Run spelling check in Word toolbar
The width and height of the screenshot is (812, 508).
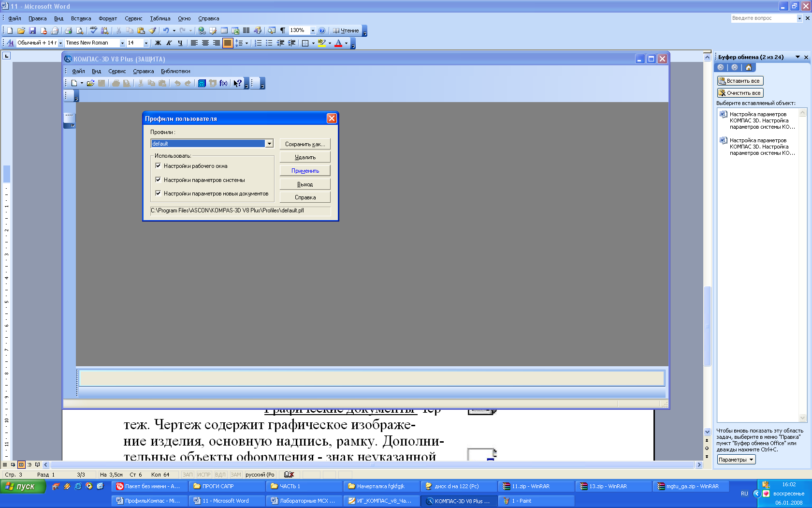click(x=94, y=30)
